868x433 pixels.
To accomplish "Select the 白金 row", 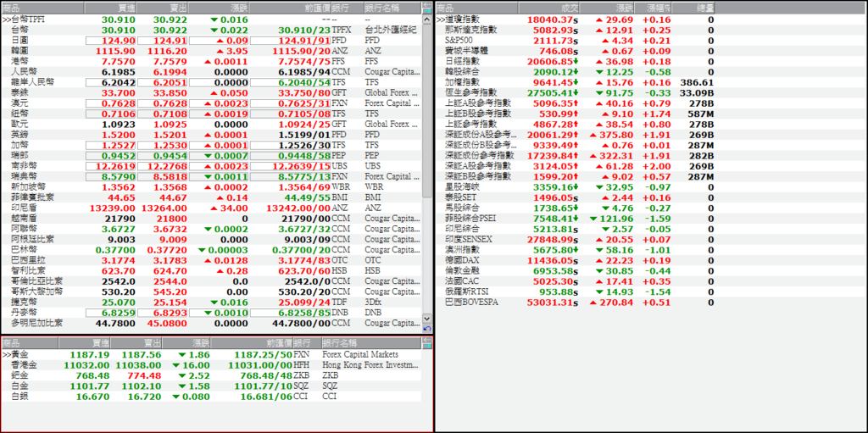I will coord(211,386).
